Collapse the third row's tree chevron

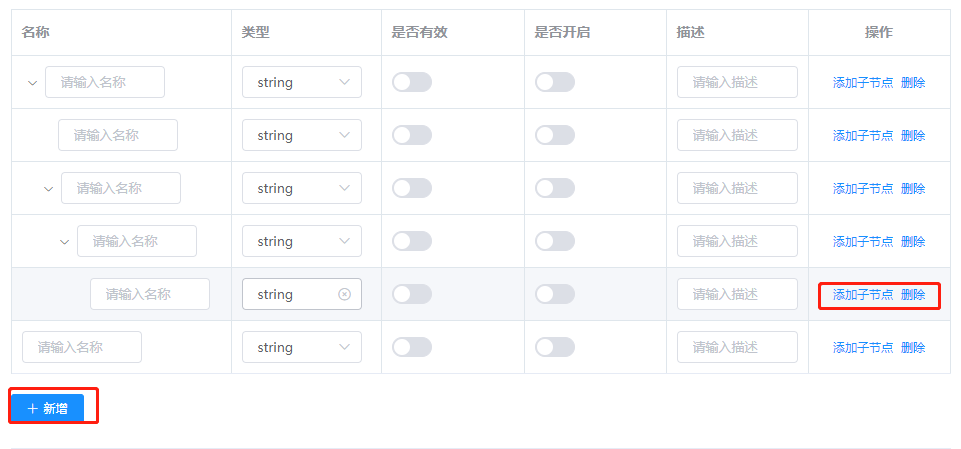pos(48,189)
